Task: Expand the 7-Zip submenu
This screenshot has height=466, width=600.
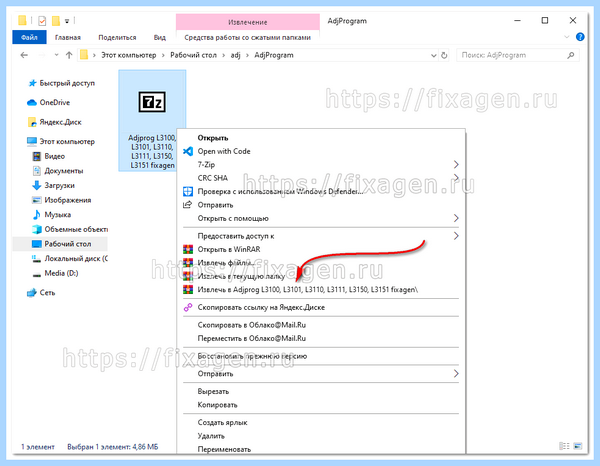Action: coord(321,165)
